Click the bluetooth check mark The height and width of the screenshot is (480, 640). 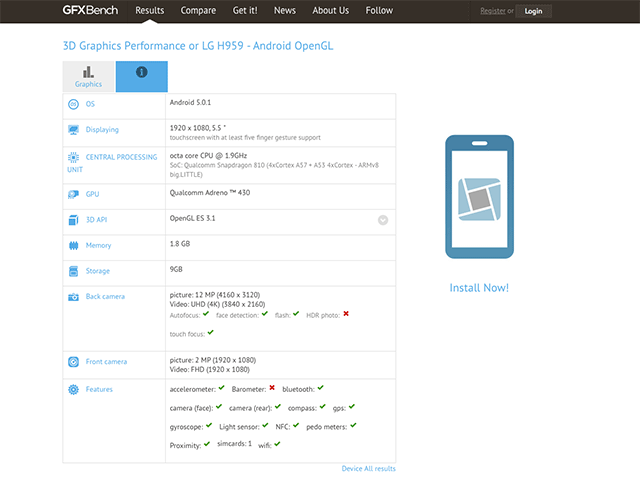coord(320,388)
